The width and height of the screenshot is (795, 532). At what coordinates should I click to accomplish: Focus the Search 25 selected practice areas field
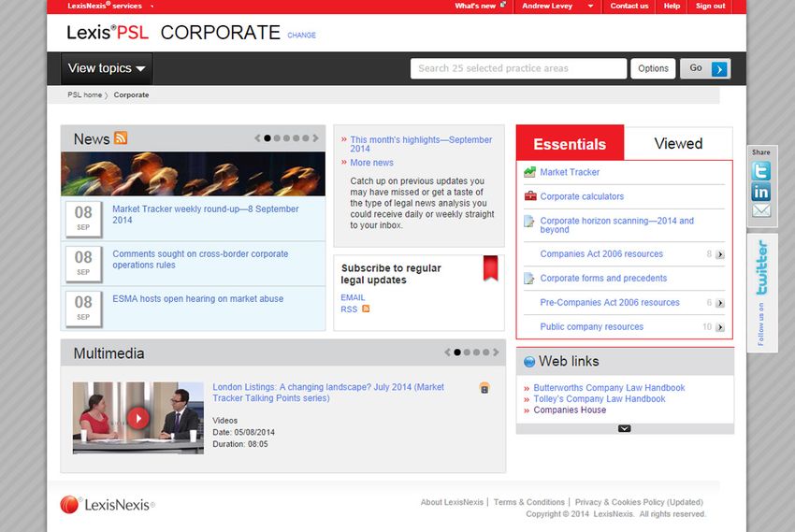point(518,68)
